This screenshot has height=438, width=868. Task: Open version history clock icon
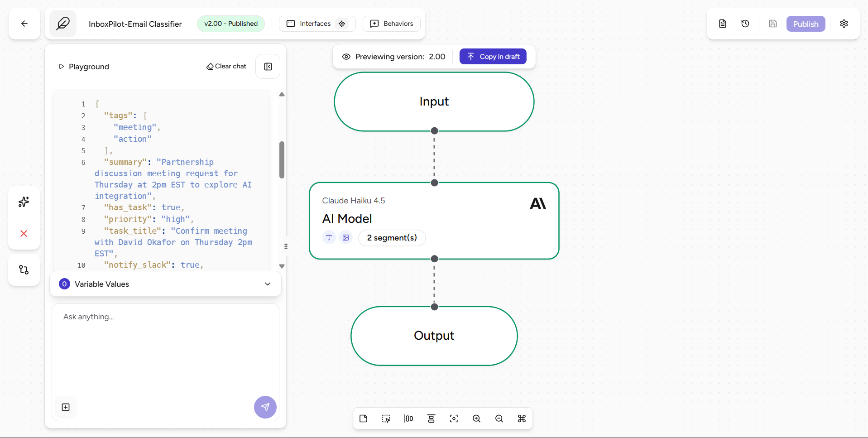[x=745, y=24]
